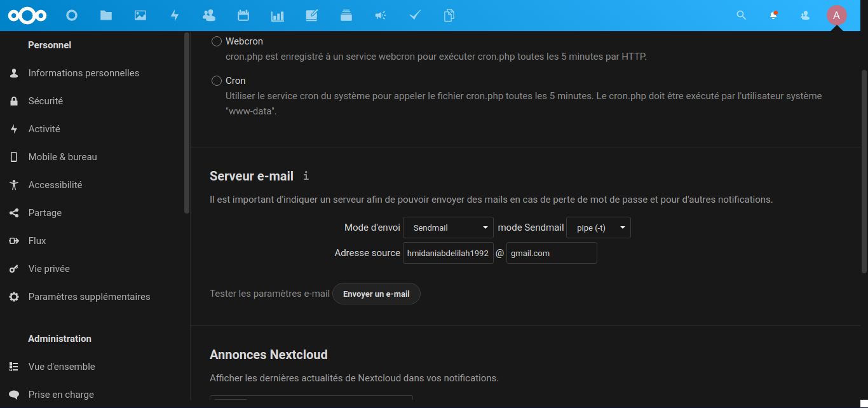Open Vue d'ensemble administration page

(62, 367)
